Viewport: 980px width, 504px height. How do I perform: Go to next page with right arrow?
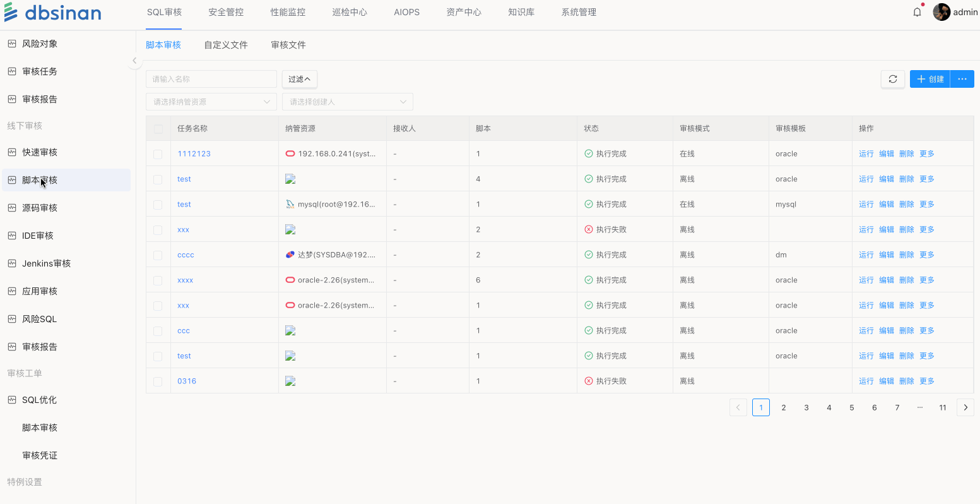click(x=965, y=407)
